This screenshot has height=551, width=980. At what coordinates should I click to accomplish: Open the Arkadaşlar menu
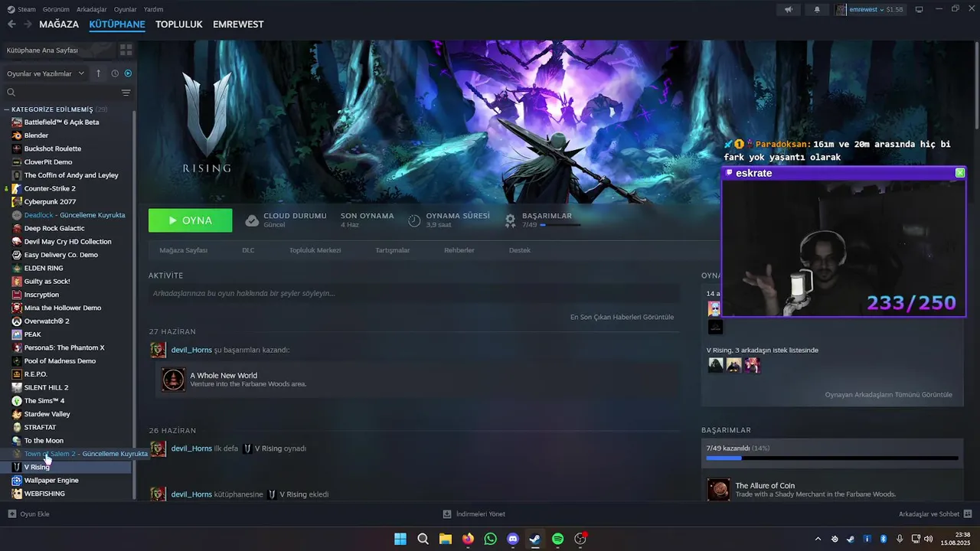tap(92, 9)
